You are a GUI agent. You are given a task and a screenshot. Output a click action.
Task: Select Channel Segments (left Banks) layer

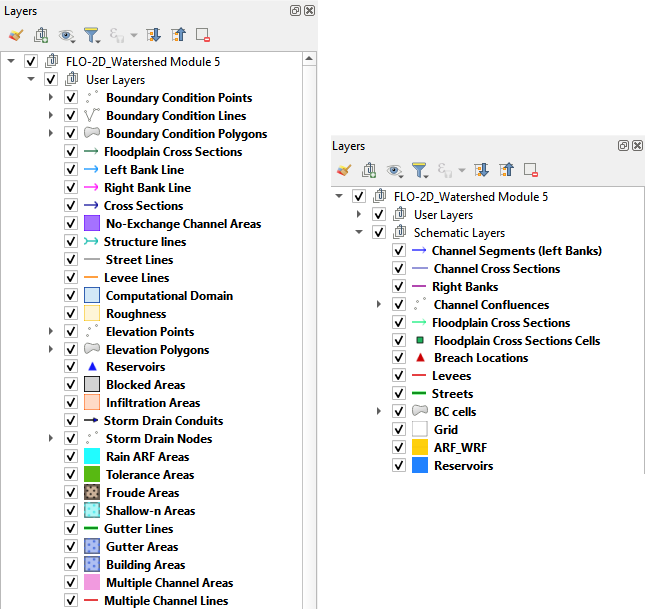516,251
